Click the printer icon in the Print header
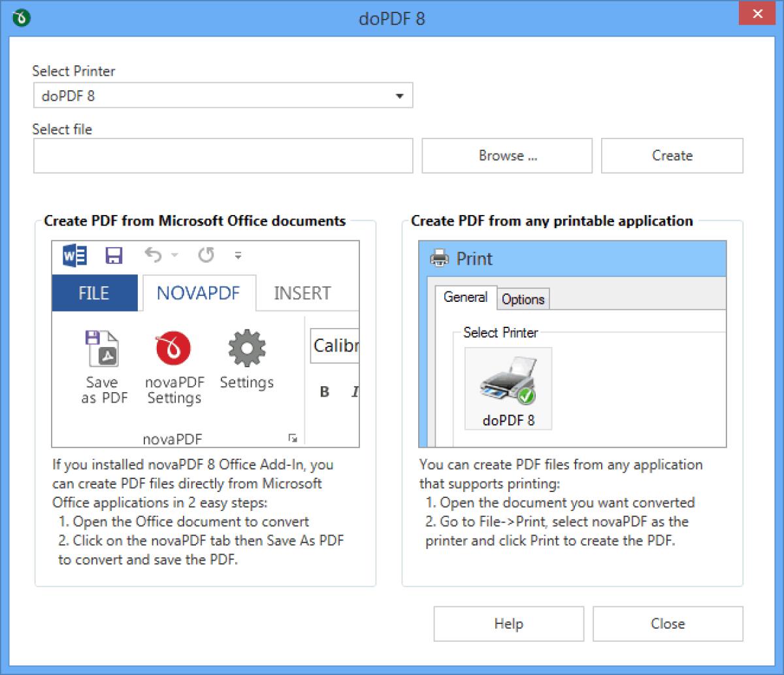The image size is (784, 675). [x=440, y=259]
